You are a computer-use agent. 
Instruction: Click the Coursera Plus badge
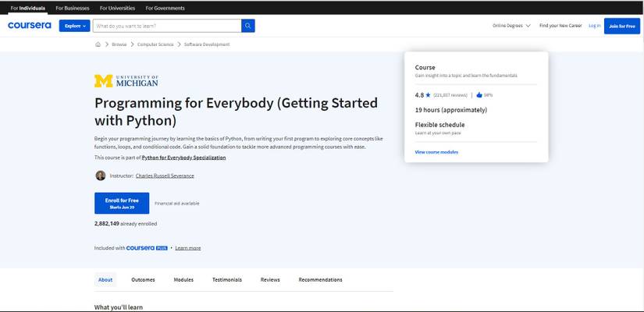pyautogui.click(x=147, y=248)
